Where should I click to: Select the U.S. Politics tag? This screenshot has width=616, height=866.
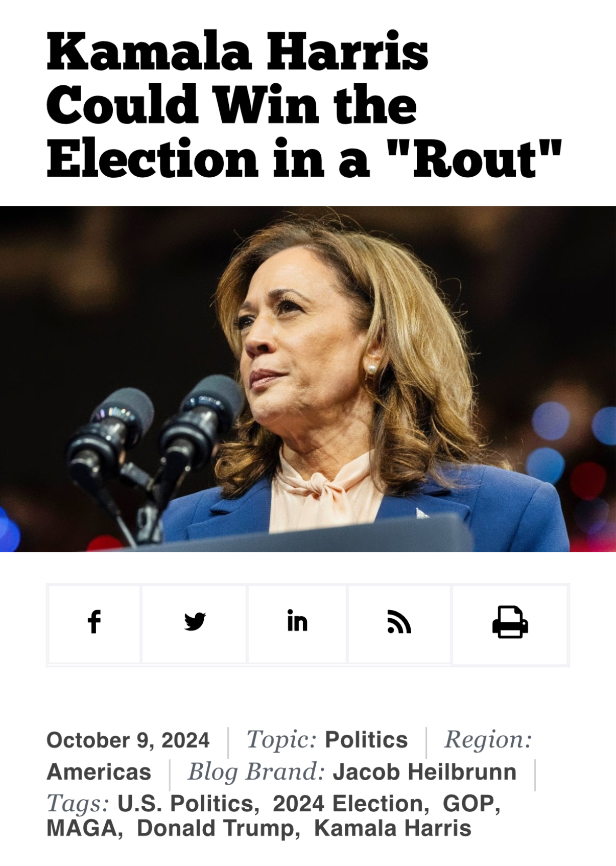(x=185, y=804)
